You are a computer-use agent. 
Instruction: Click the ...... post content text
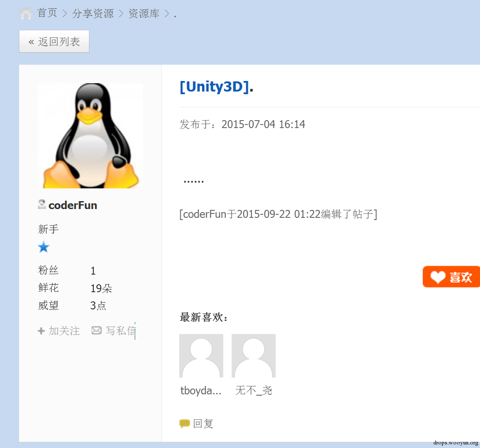coord(193,181)
